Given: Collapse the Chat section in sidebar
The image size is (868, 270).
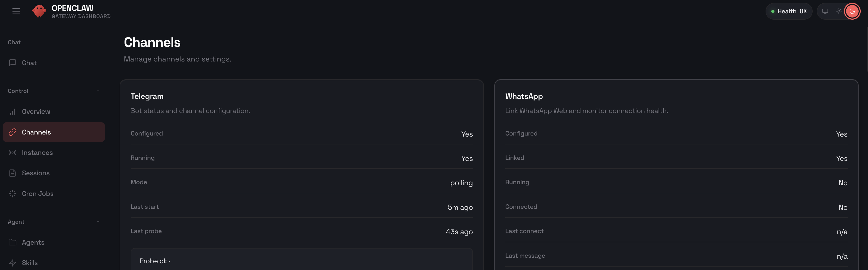Looking at the screenshot, I should tap(98, 42).
